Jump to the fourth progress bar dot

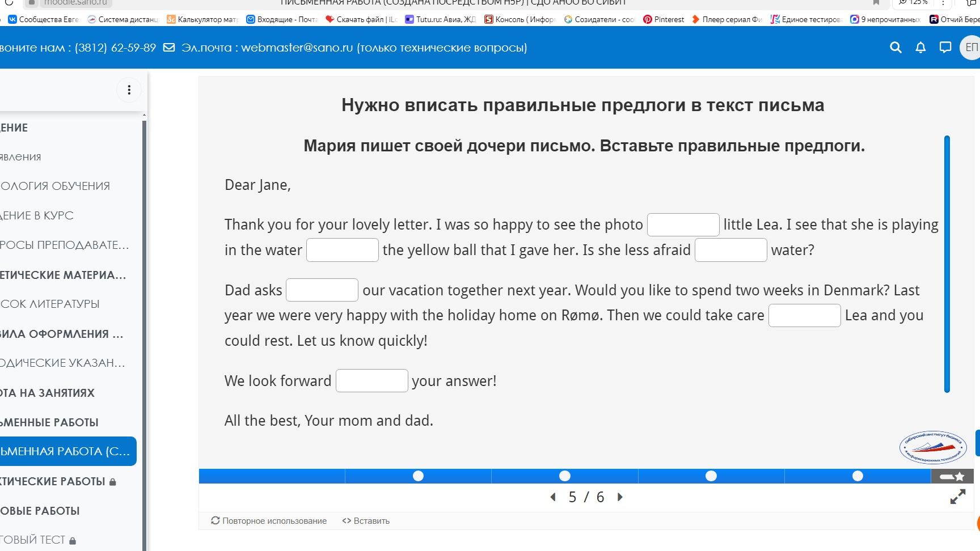pos(857,476)
